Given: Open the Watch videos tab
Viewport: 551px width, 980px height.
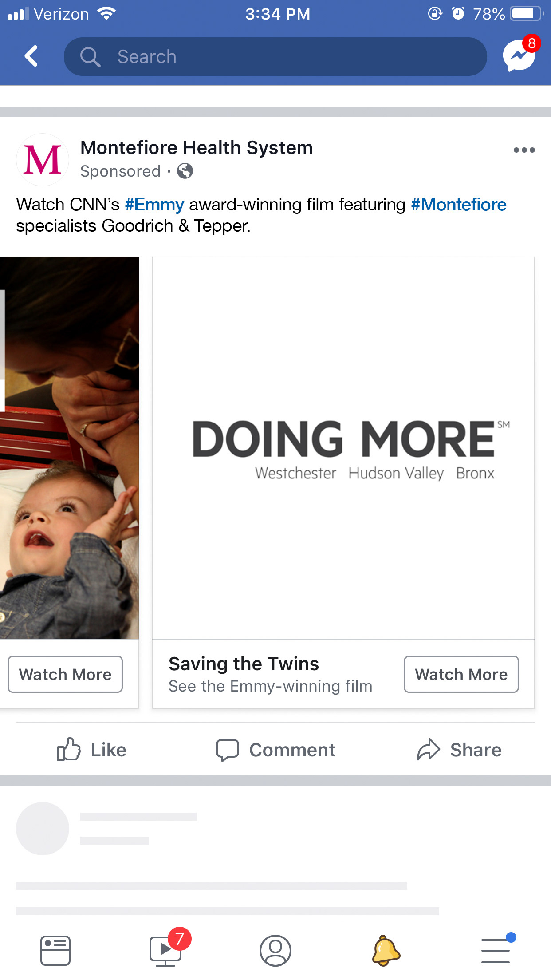Looking at the screenshot, I should (166, 950).
